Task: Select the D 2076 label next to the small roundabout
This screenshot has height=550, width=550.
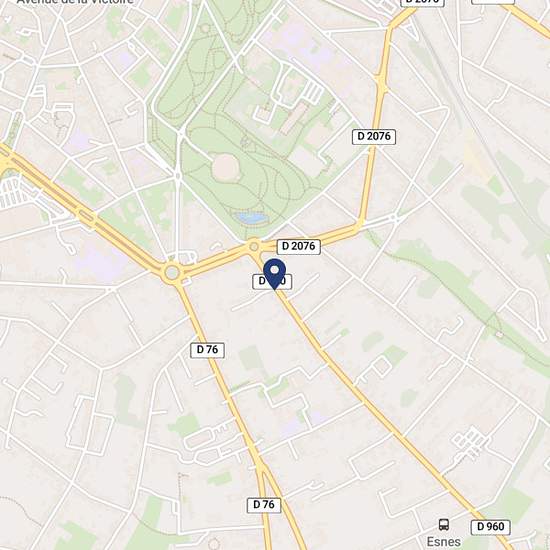Action: point(299,246)
